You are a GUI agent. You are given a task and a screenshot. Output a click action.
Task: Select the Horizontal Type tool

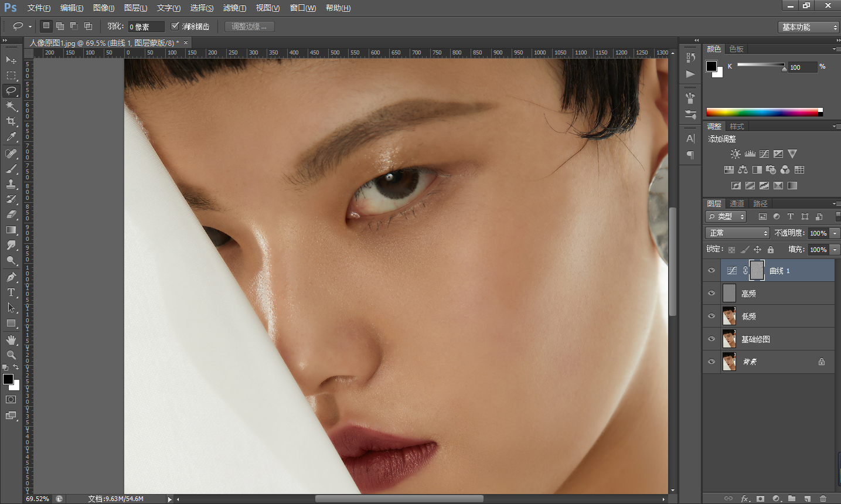coord(11,292)
